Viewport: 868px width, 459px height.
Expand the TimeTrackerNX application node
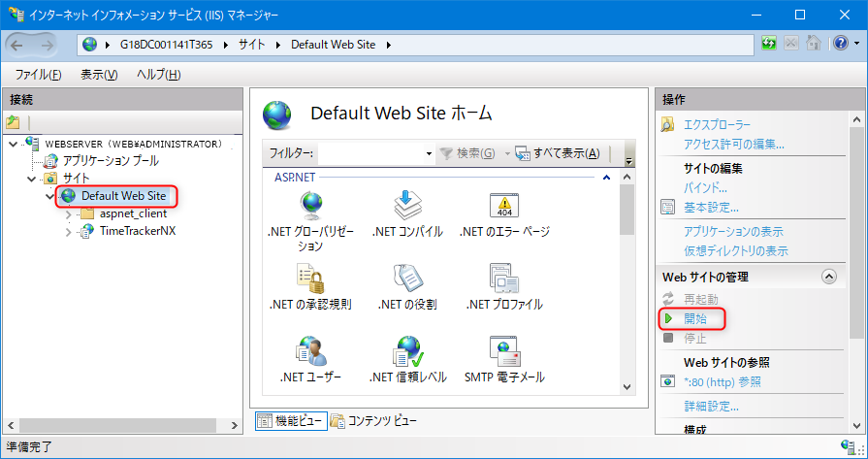coord(69,232)
